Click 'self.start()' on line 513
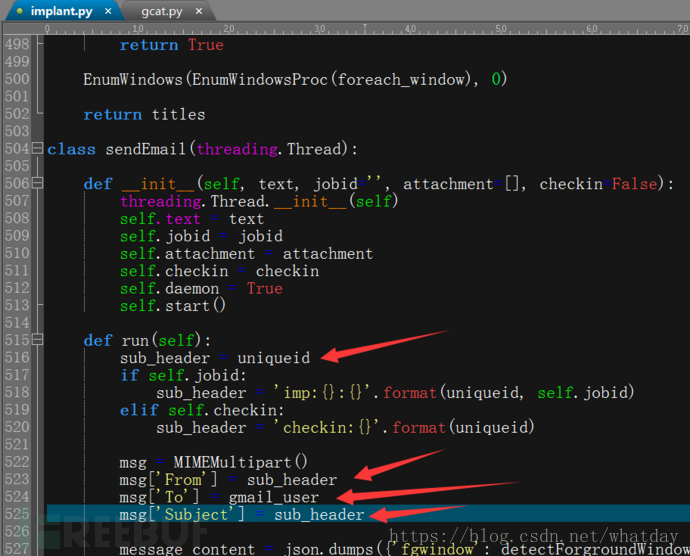 tap(172, 306)
